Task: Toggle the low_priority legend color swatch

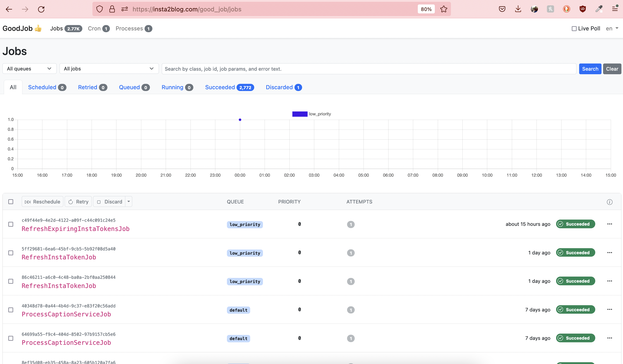Action: pyautogui.click(x=300, y=114)
